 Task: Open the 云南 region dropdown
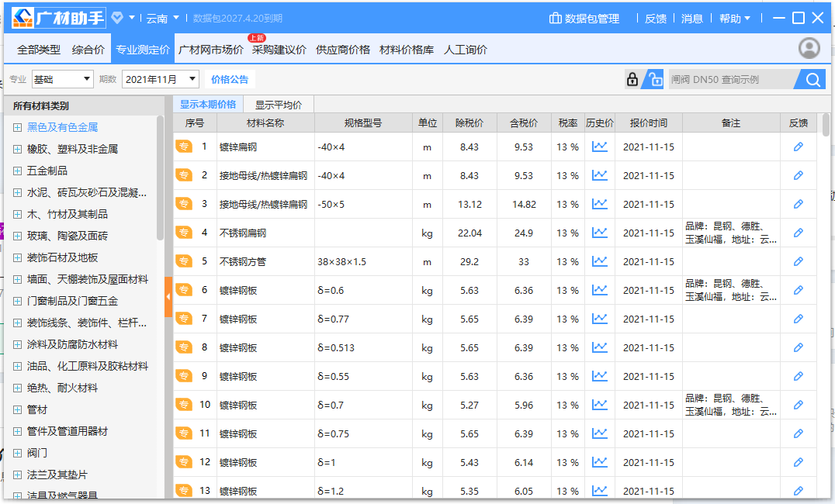[163, 18]
